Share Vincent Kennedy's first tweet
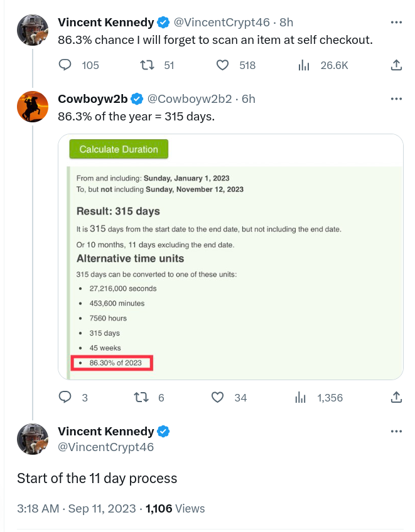This screenshot has width=415, height=532. pyautogui.click(x=396, y=65)
